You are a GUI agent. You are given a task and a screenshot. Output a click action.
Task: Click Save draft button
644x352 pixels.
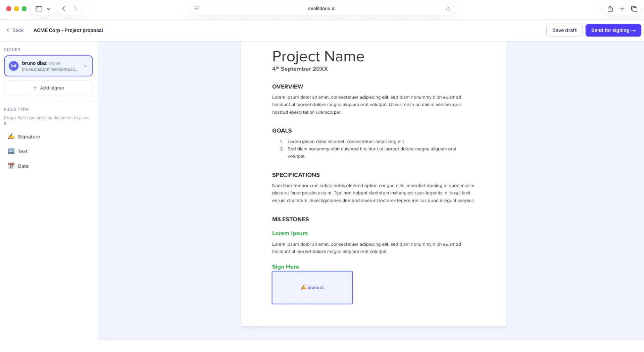coord(564,31)
